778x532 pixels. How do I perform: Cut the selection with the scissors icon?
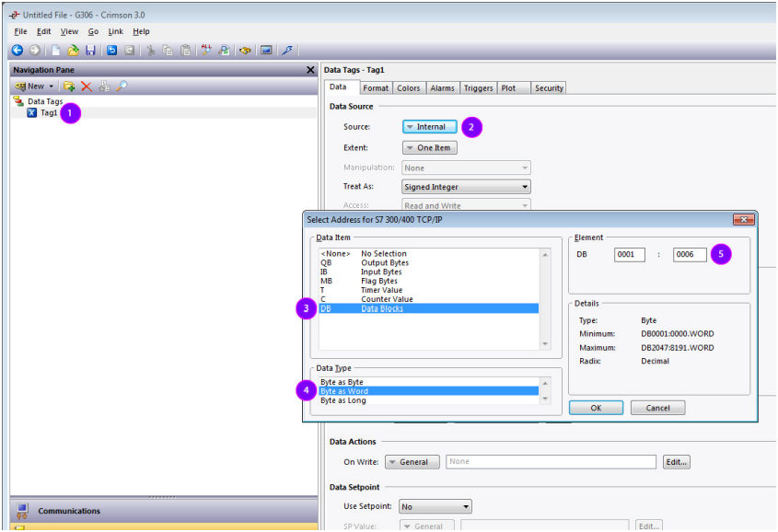pyautogui.click(x=151, y=50)
